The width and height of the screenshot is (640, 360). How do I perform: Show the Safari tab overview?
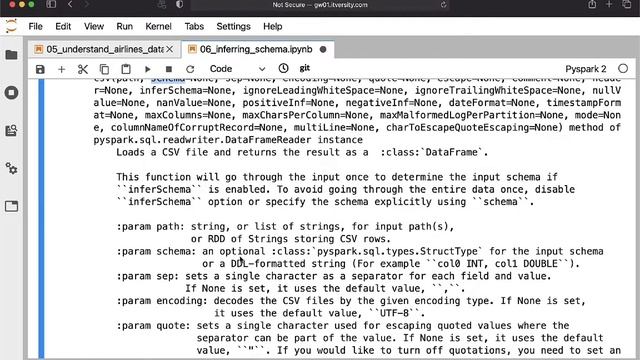point(627,4)
